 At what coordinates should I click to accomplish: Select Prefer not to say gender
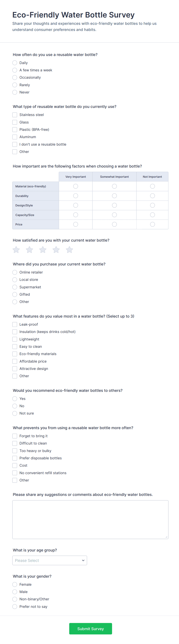[15, 606]
